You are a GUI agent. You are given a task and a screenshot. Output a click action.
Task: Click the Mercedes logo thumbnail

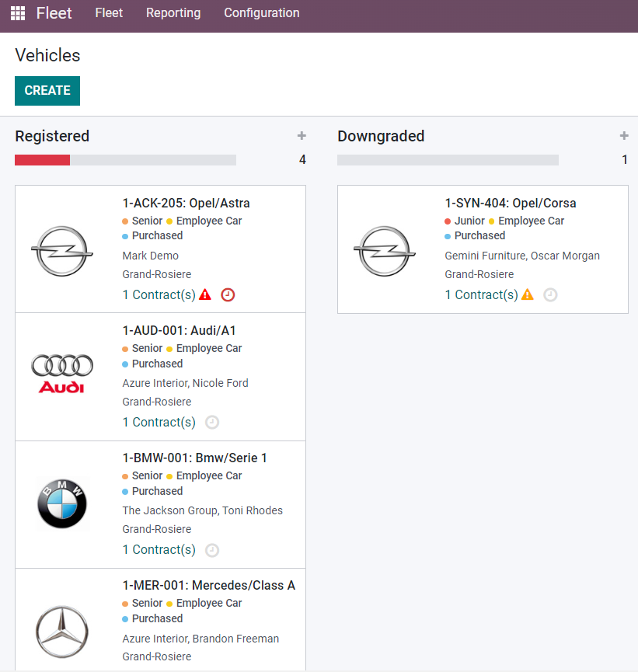click(x=62, y=632)
